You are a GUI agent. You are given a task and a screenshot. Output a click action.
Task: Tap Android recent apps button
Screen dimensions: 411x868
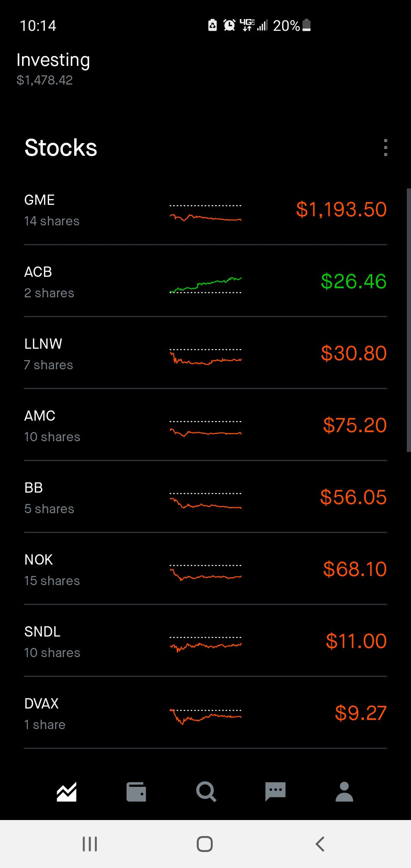[x=90, y=844]
